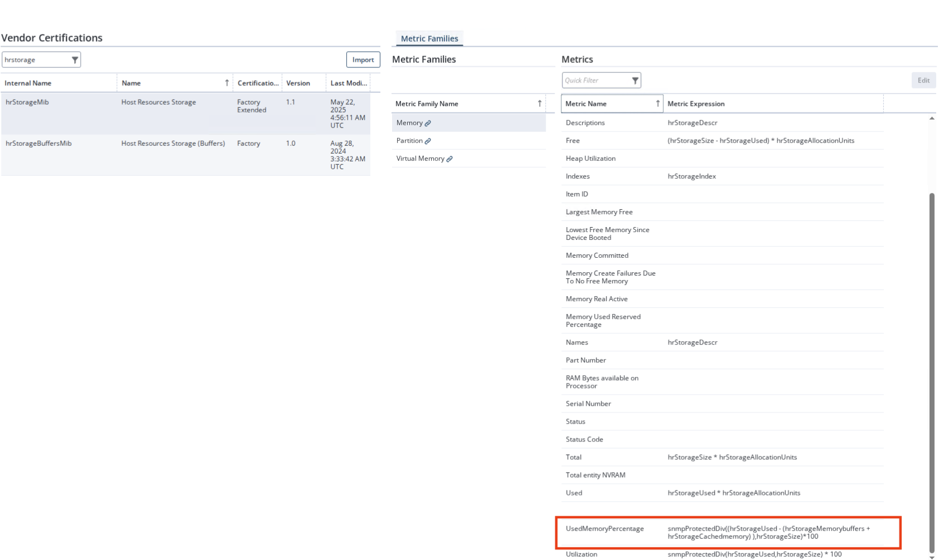Click the link icon next to Memory

[x=428, y=124]
